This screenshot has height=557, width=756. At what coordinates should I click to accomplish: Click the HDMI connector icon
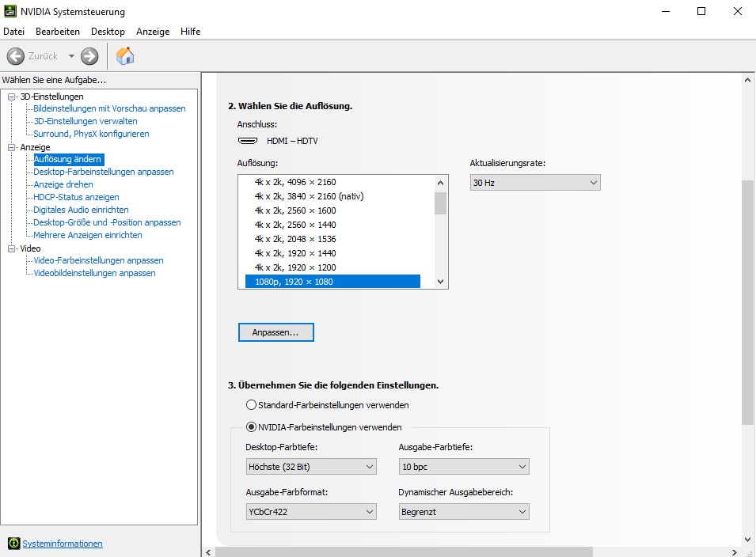click(x=248, y=141)
